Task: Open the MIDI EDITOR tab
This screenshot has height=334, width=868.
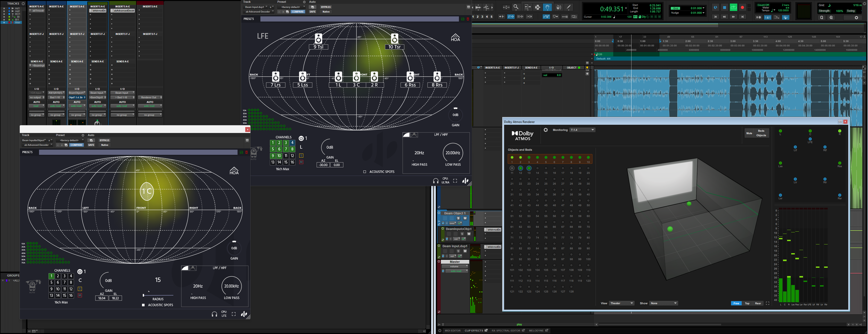Action: click(x=452, y=331)
